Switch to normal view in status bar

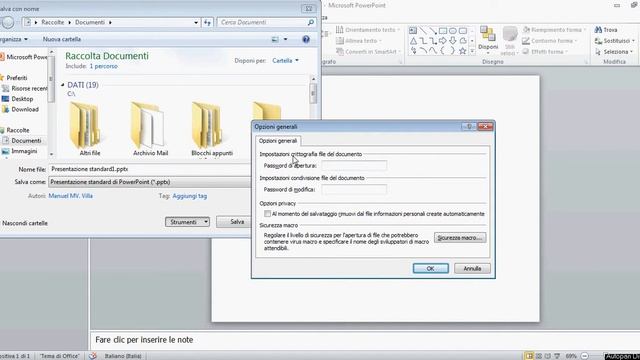tap(529, 356)
